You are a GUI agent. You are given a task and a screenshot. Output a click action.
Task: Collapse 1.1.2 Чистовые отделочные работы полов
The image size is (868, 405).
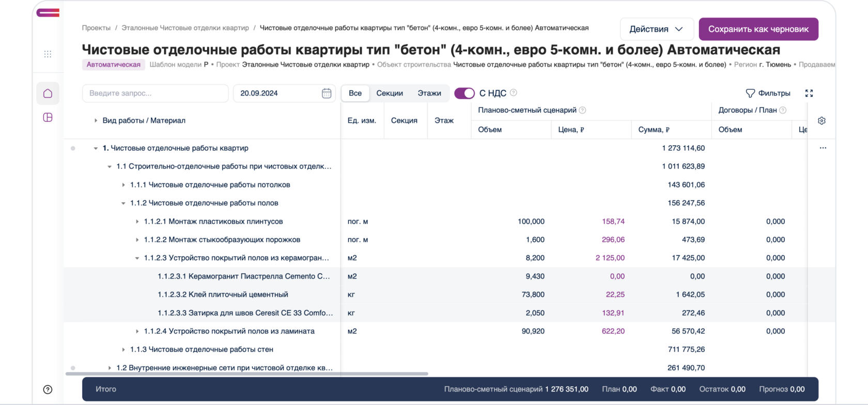[123, 203]
